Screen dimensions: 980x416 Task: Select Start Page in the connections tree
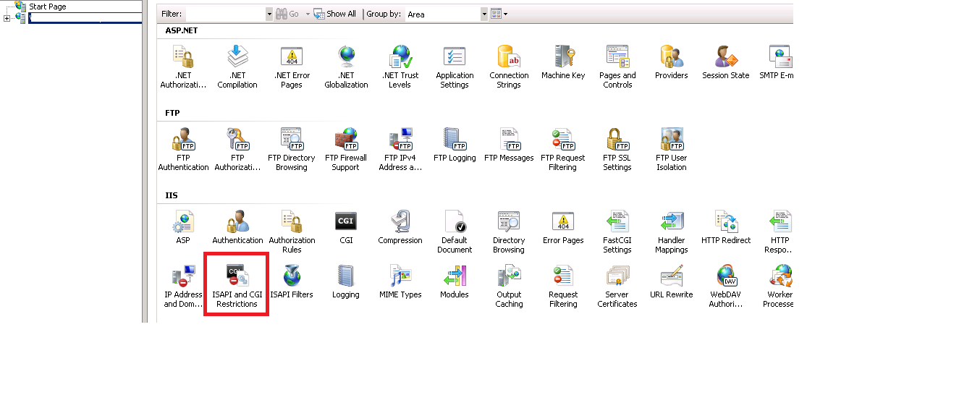(48, 6)
